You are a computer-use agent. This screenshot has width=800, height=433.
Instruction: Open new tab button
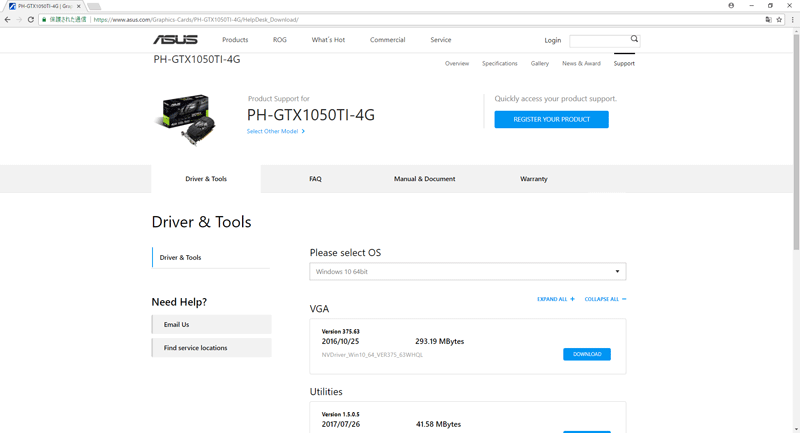[94, 6]
